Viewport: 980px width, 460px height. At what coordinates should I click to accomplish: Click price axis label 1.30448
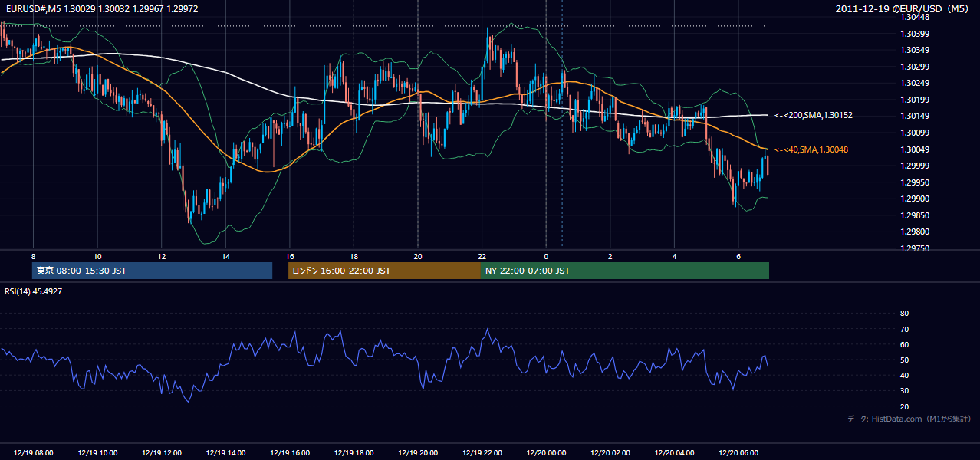tap(914, 17)
